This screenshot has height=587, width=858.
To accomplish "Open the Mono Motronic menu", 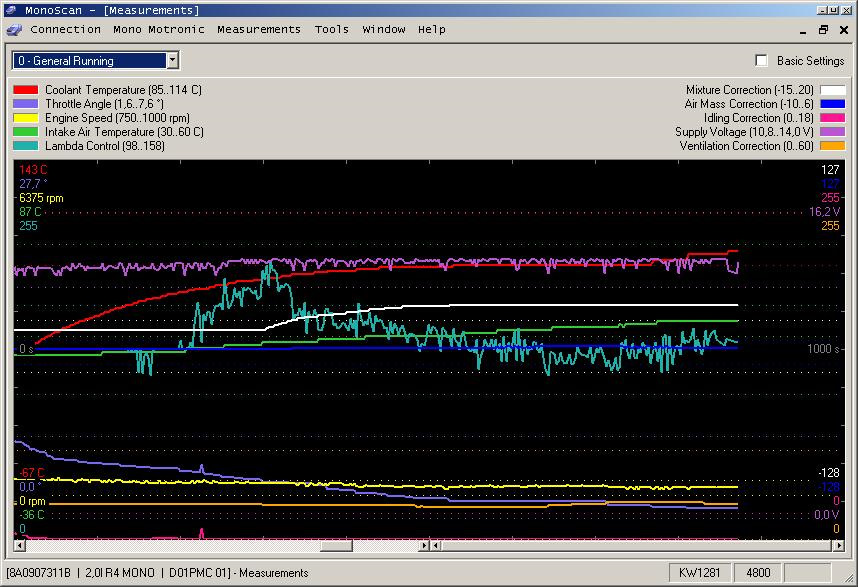I will click(159, 30).
